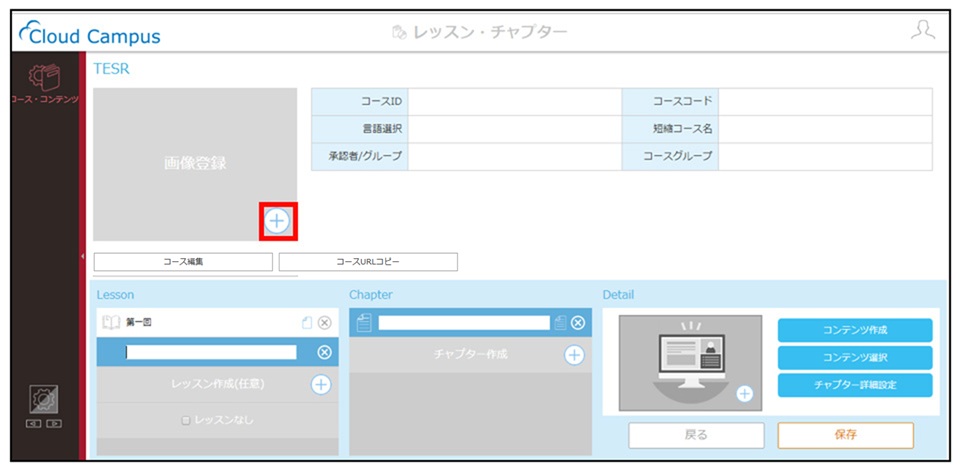Add a chapter with the チャプター作成 plus icon

click(x=574, y=355)
